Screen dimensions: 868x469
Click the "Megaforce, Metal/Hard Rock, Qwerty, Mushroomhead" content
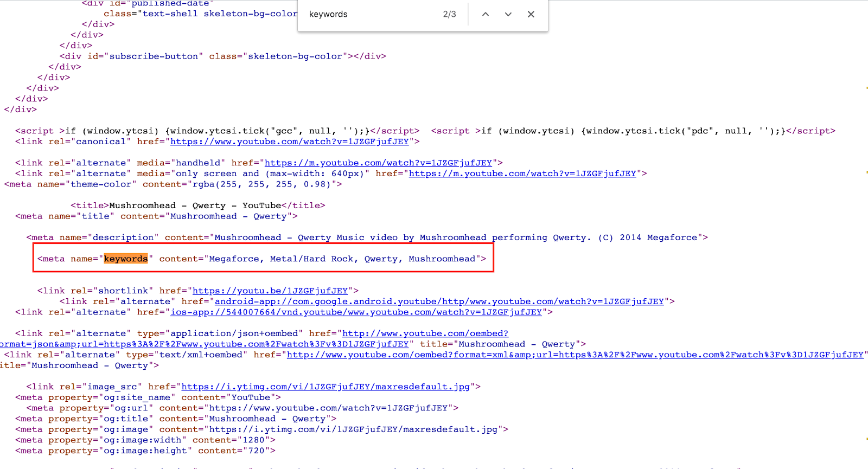[x=342, y=259]
